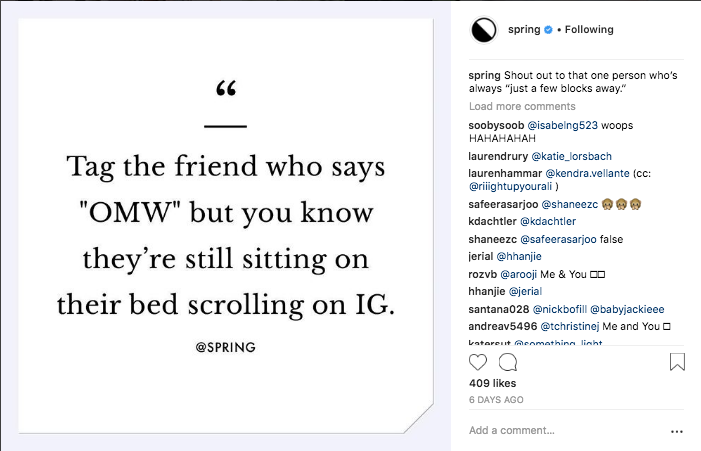Open commenter soobysoob's profile
Image resolution: width=701 pixels, height=451 pixels.
coord(497,125)
